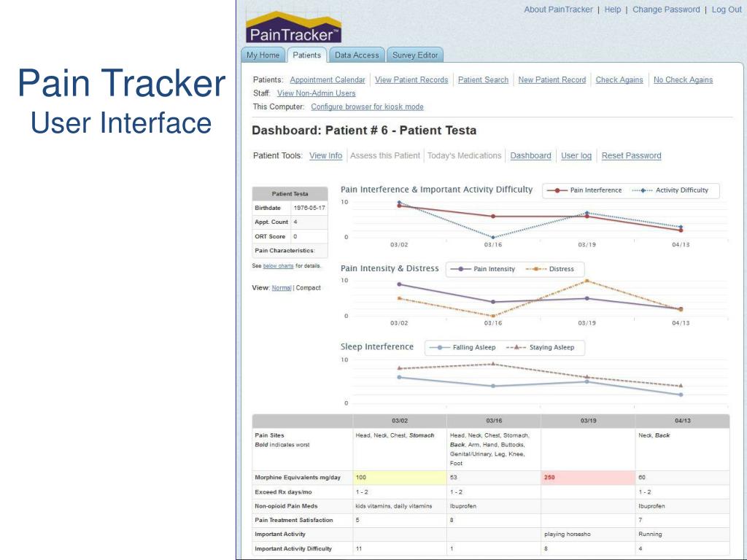Open the User log link
This screenshot has width=747, height=560.
[576, 156]
